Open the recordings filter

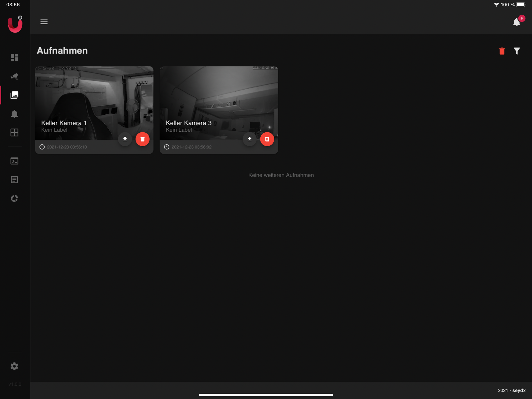click(516, 51)
